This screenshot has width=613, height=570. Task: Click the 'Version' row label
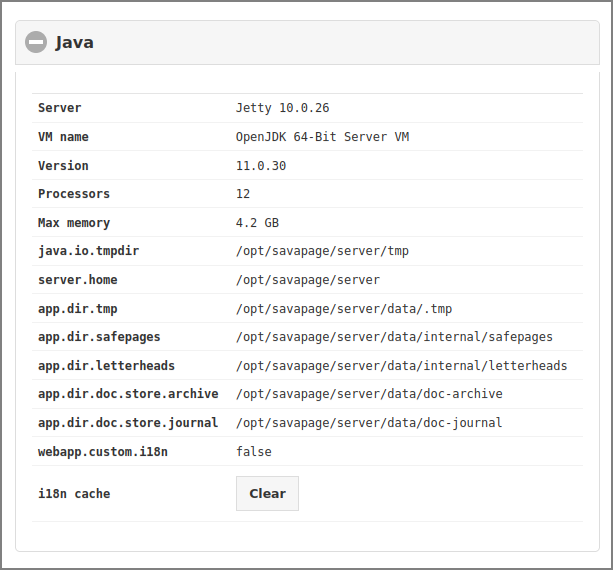(63, 166)
